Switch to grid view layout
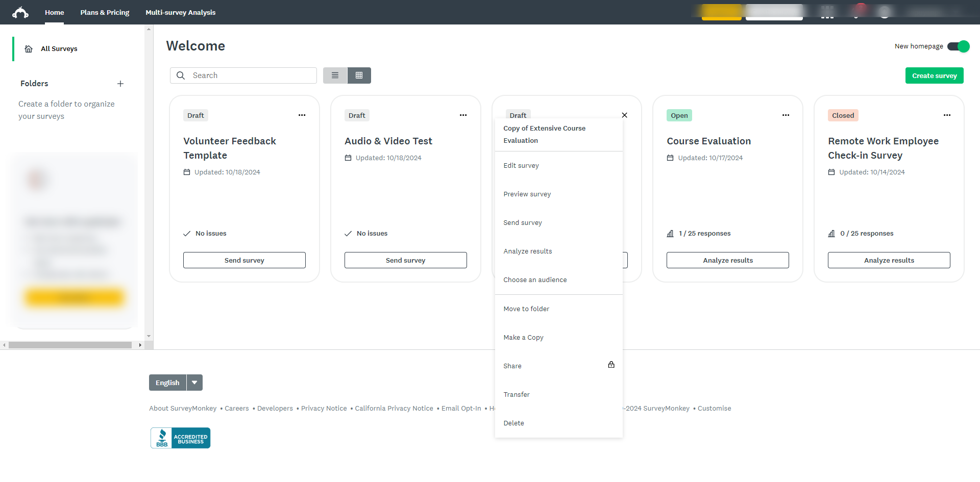 coord(359,75)
